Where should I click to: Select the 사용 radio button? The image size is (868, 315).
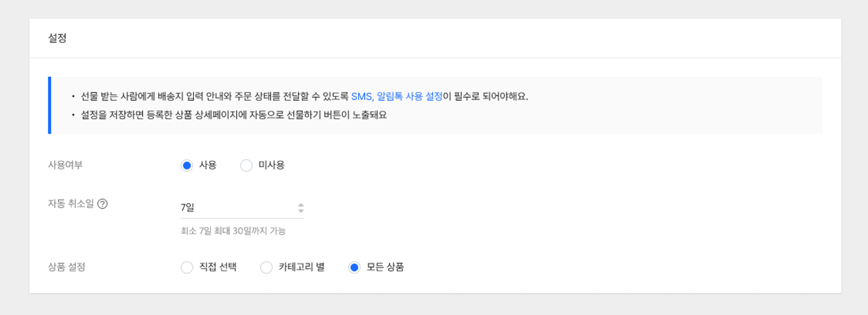click(187, 166)
